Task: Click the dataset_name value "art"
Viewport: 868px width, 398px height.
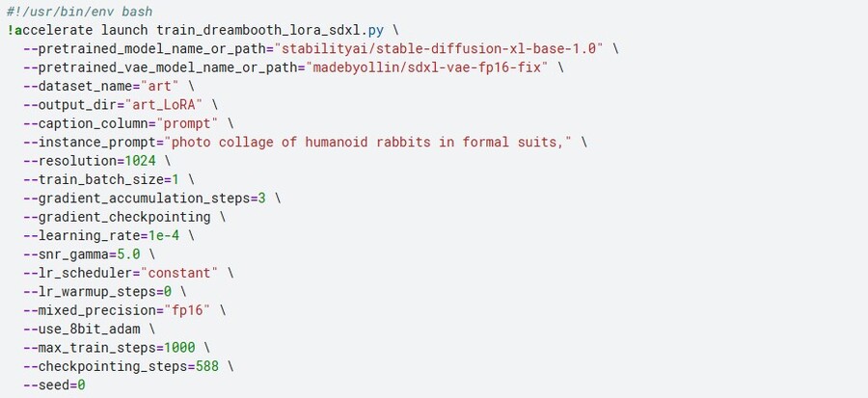Action: point(160,86)
